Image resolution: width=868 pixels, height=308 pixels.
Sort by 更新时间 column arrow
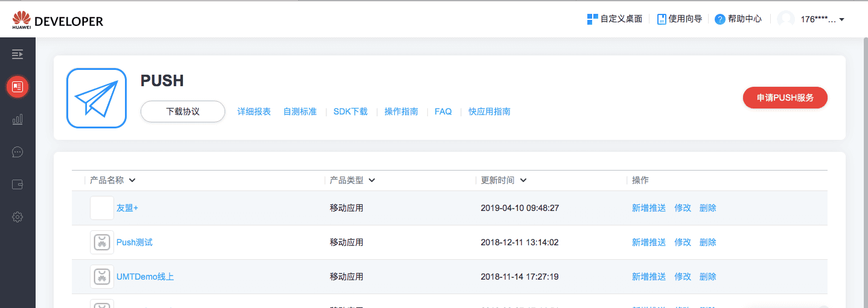click(523, 180)
